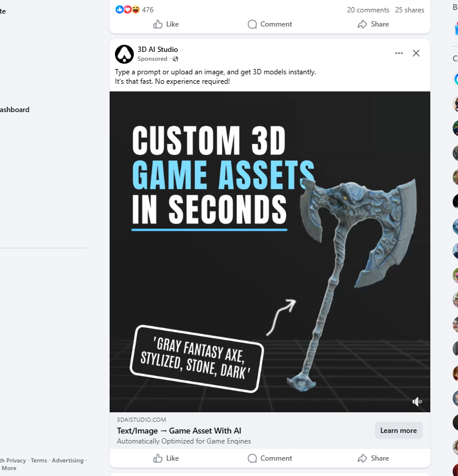Screen dimensions: 458x476
Task: Open the three-dot options menu on ad
Action: point(399,53)
